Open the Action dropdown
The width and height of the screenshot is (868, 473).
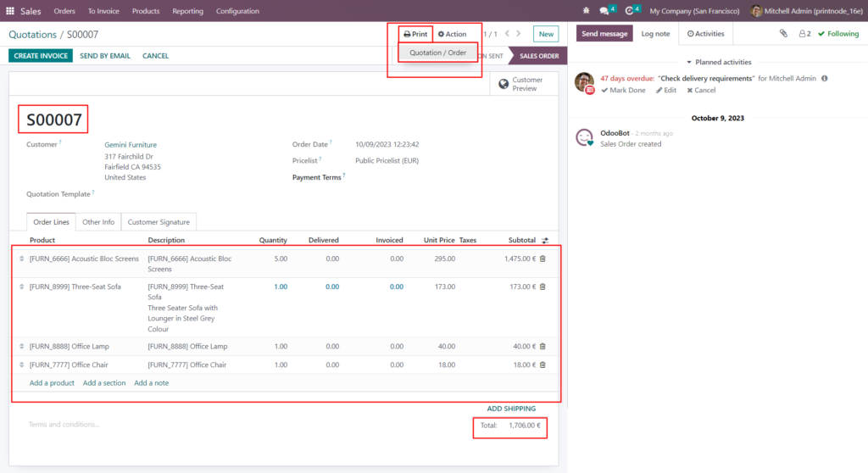(453, 35)
